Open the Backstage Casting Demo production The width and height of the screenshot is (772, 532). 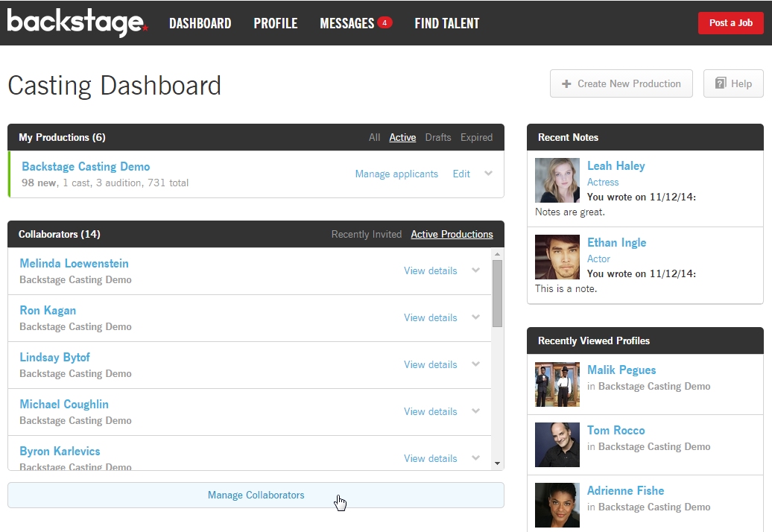click(86, 167)
